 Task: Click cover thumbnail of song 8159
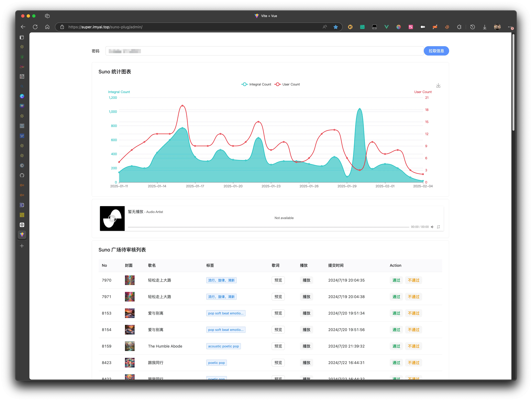[x=130, y=346]
